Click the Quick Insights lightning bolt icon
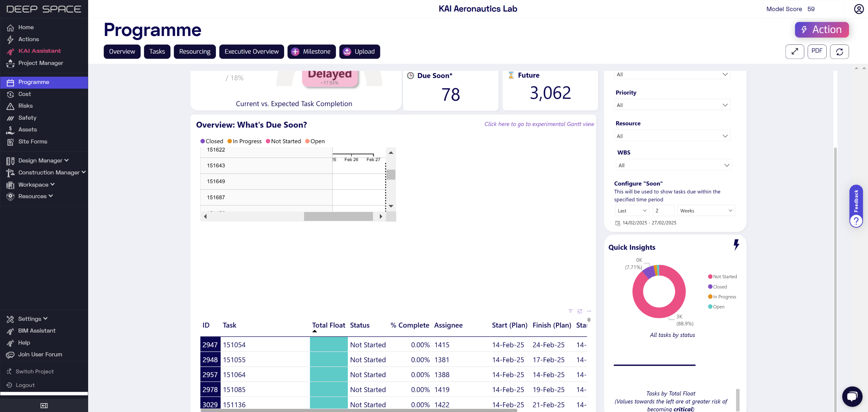Viewport: 868px width, 412px height. pyautogui.click(x=736, y=245)
